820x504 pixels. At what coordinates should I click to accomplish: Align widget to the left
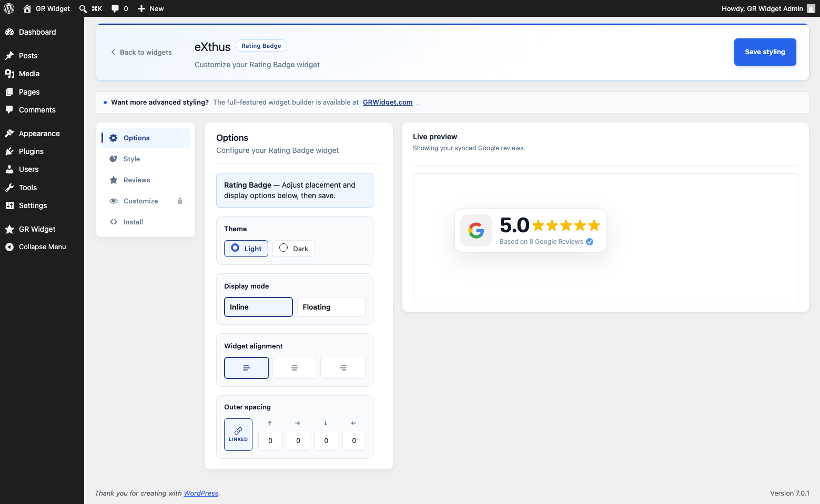(x=247, y=368)
